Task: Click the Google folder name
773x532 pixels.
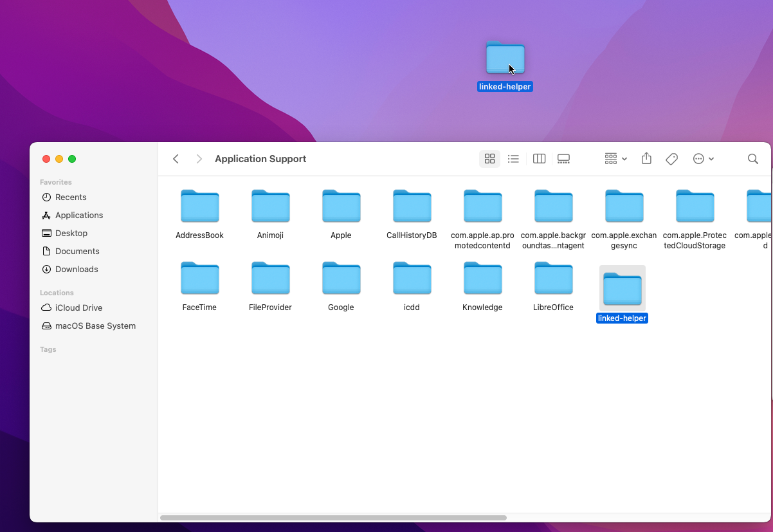Action: (341, 307)
